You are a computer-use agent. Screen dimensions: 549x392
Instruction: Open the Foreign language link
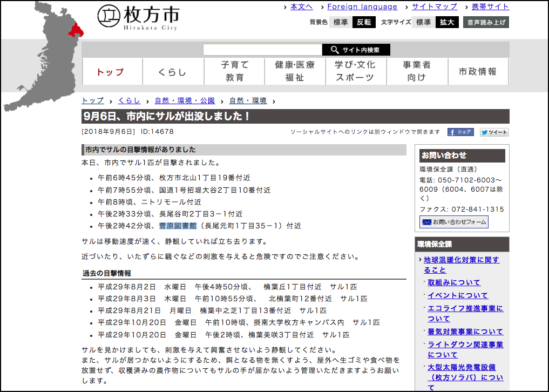(x=362, y=7)
